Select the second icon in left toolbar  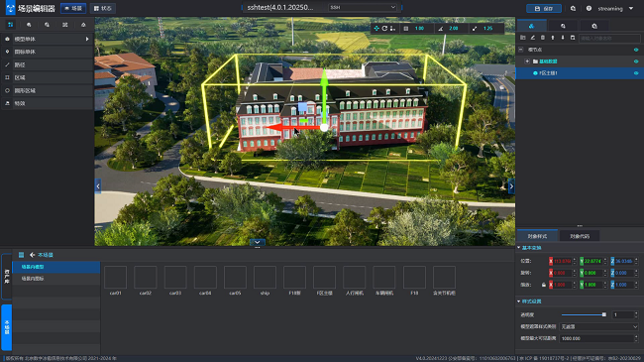(29, 25)
